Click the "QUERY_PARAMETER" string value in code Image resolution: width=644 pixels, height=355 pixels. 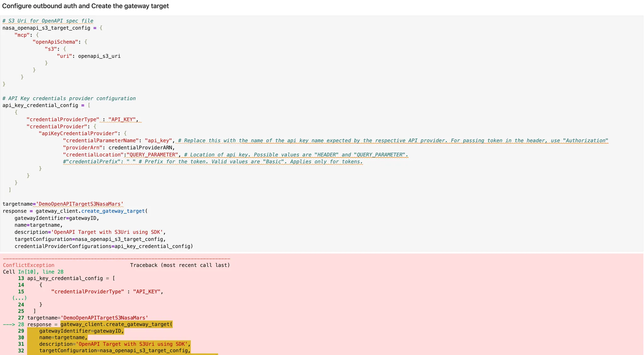153,155
